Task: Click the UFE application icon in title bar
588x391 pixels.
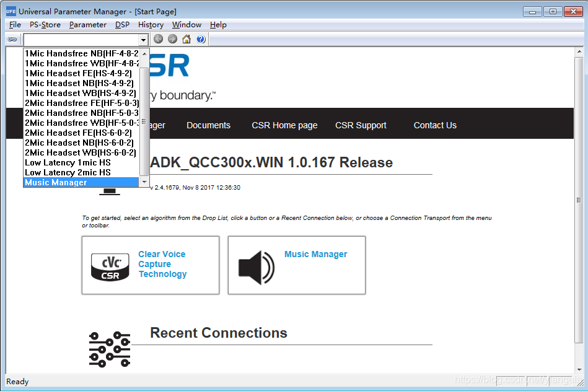Action: pos(11,11)
